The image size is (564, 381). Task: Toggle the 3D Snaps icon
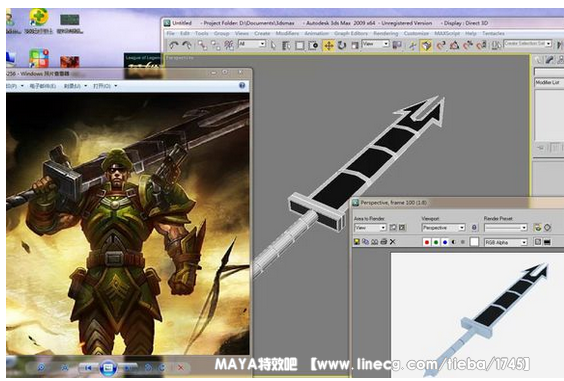point(427,46)
